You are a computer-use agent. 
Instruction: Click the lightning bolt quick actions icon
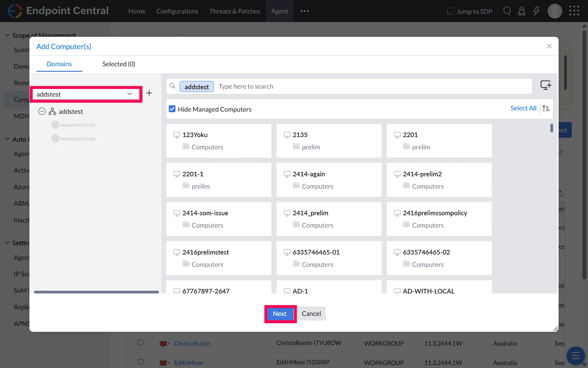[536, 11]
